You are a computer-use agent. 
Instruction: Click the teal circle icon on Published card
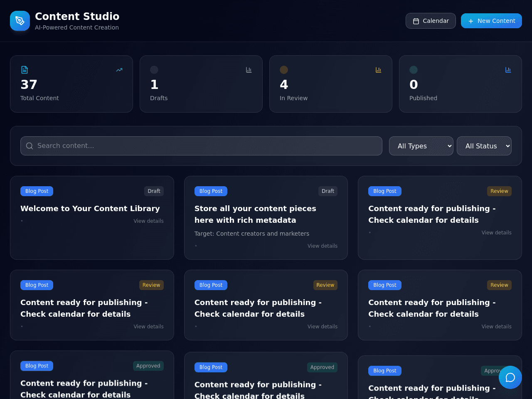[414, 70]
